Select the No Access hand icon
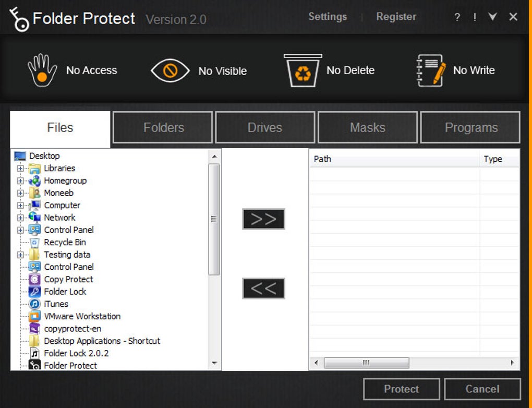 click(42, 70)
